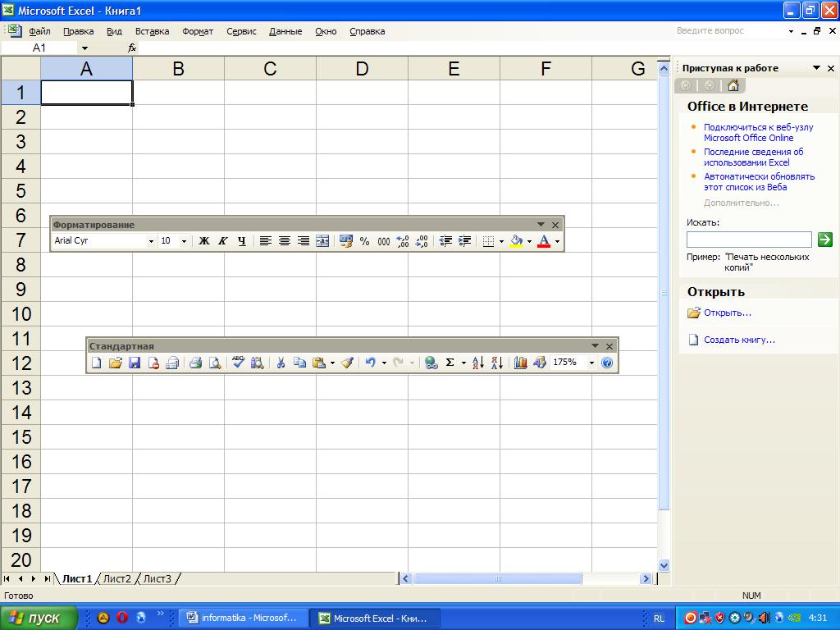Create new workbook icon

[x=97, y=363]
